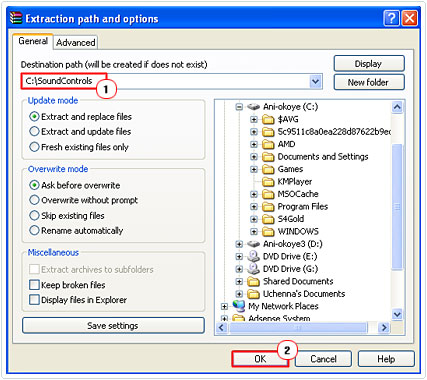The image size is (427, 380).
Task: Open Help using the Help button
Action: coord(386,359)
